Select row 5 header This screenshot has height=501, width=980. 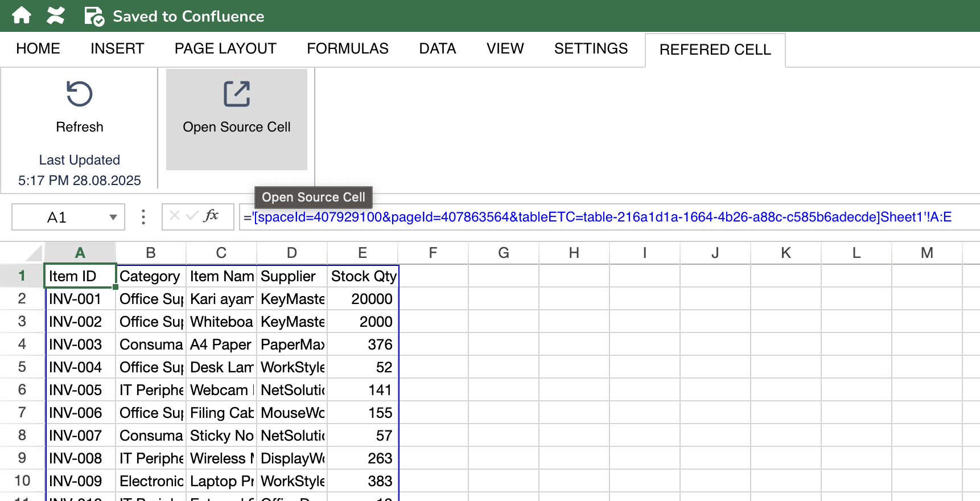22,367
